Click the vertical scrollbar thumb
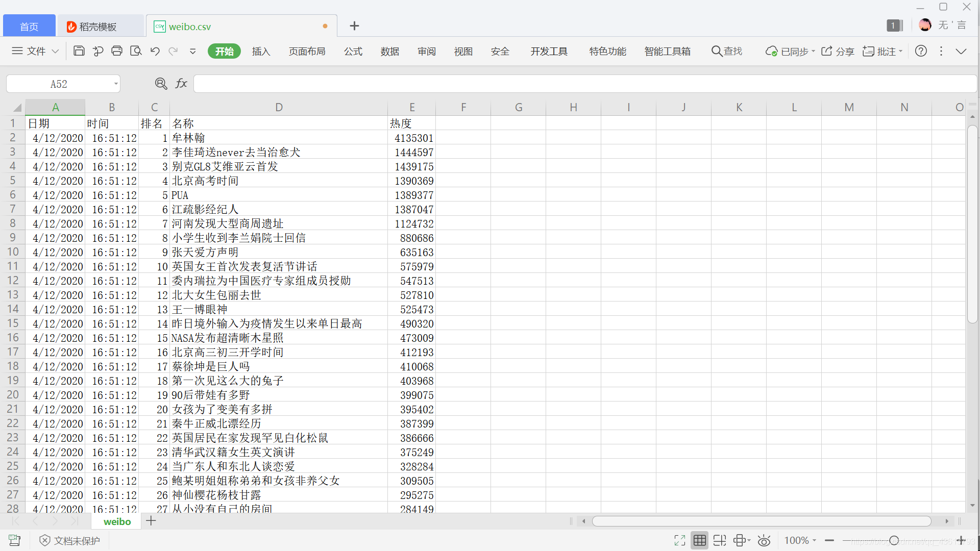Viewport: 980px width, 551px height. [x=972, y=224]
